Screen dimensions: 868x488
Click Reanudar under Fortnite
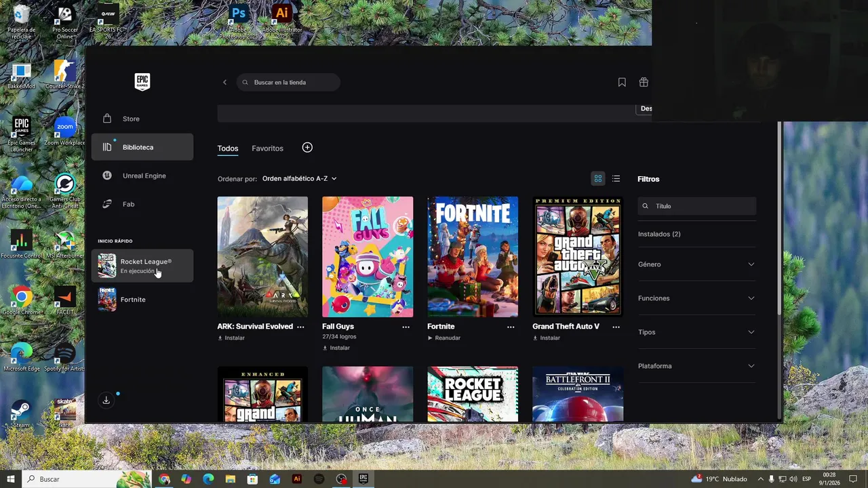(x=444, y=338)
